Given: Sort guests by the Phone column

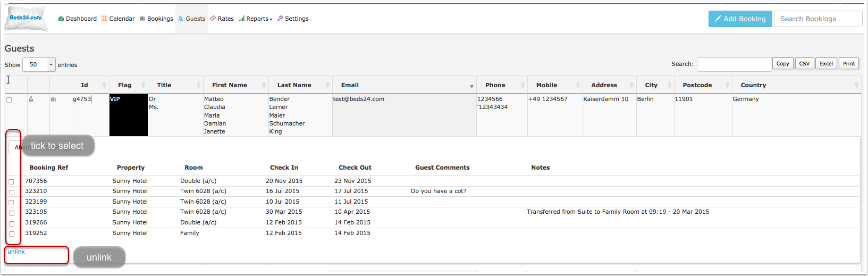Looking at the screenshot, I should [502, 85].
